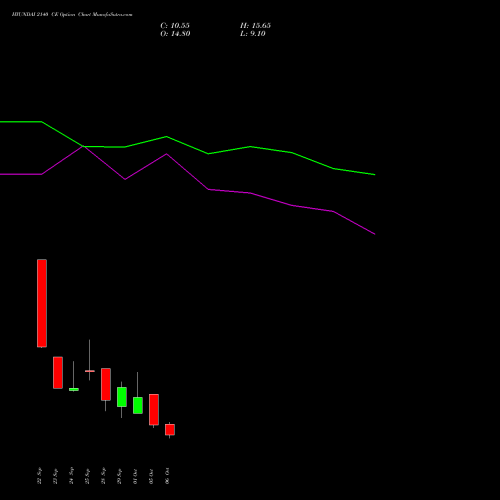Viewport: 500px width, 500px height.
Task: Click the green candle for 01 Oct
Action: (x=138, y=405)
